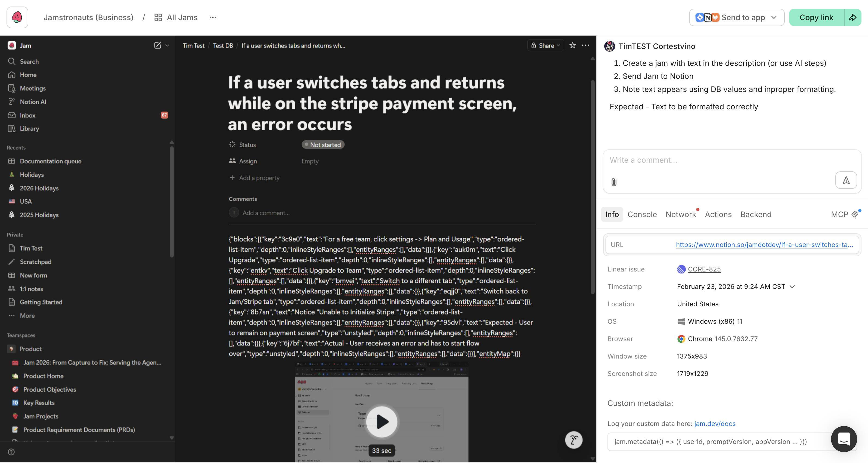Play the 33 sec video
This screenshot has height=463, width=868.
[382, 422]
